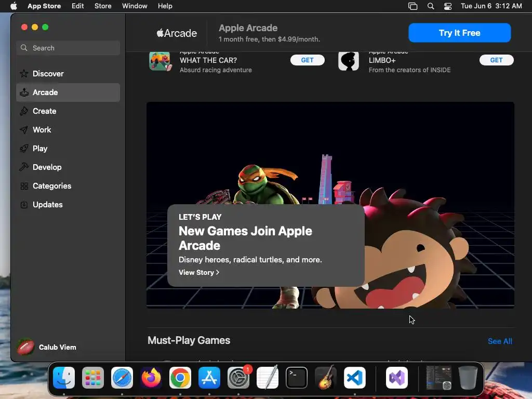Image resolution: width=532 pixels, height=399 pixels.
Task: Open the Trash in the Dock
Action: click(468, 378)
